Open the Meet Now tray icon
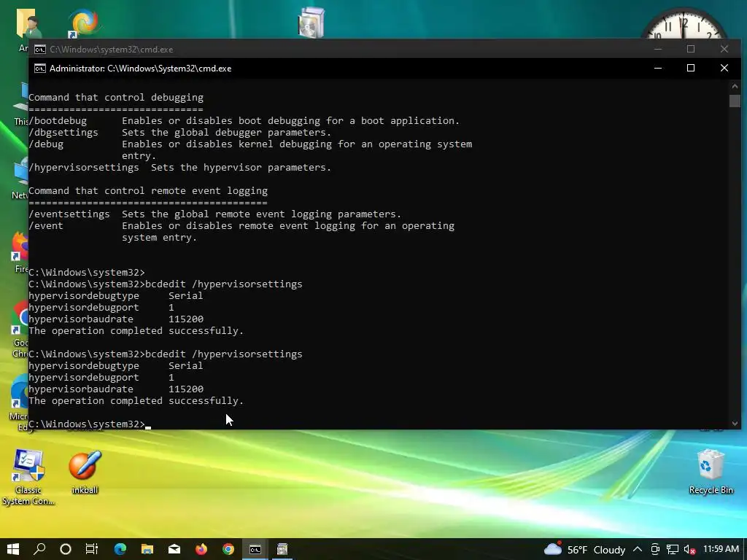Screen dimensions: 747x560 coord(655,550)
